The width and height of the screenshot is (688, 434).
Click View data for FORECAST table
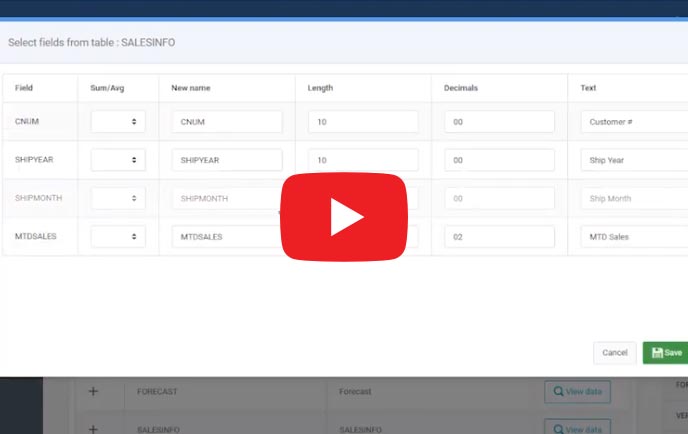click(x=577, y=392)
